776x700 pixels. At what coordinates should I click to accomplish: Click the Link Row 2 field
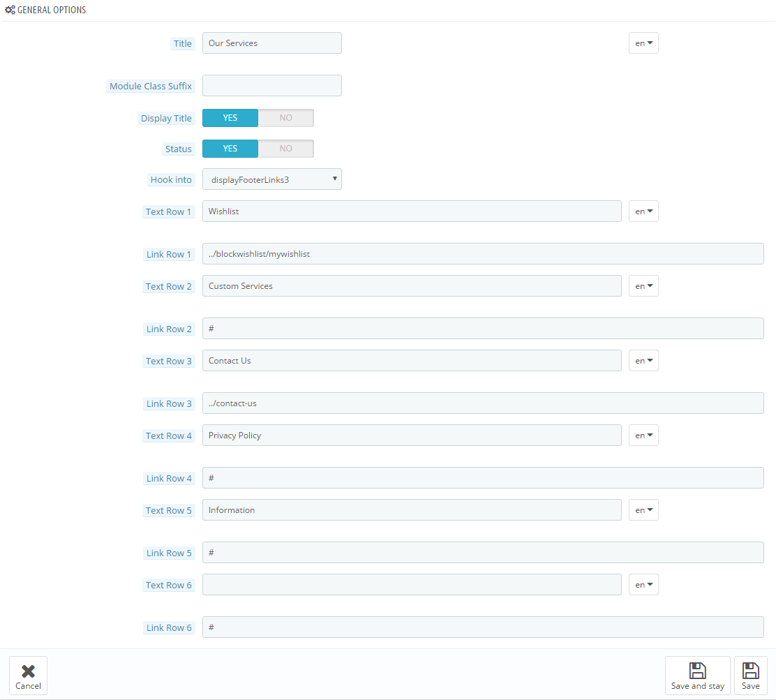click(x=483, y=329)
